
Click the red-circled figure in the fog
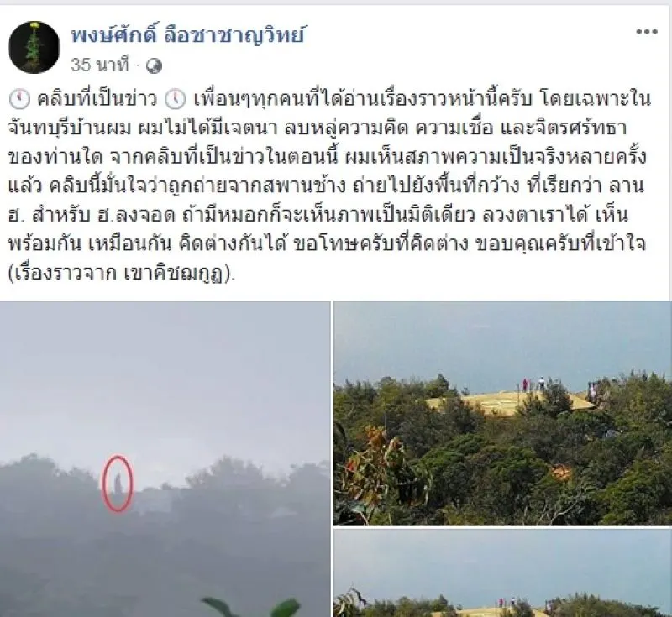click(x=118, y=484)
